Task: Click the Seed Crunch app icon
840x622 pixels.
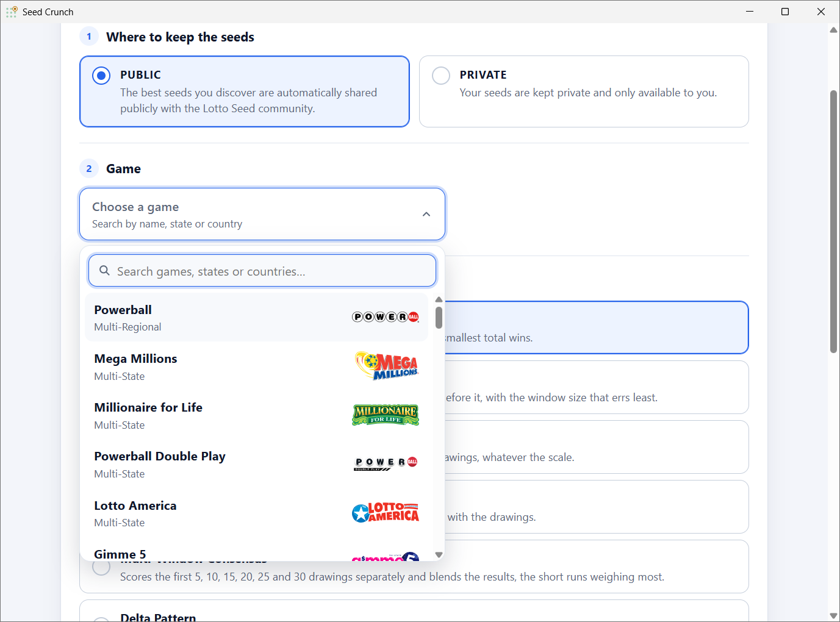Action: (x=12, y=12)
